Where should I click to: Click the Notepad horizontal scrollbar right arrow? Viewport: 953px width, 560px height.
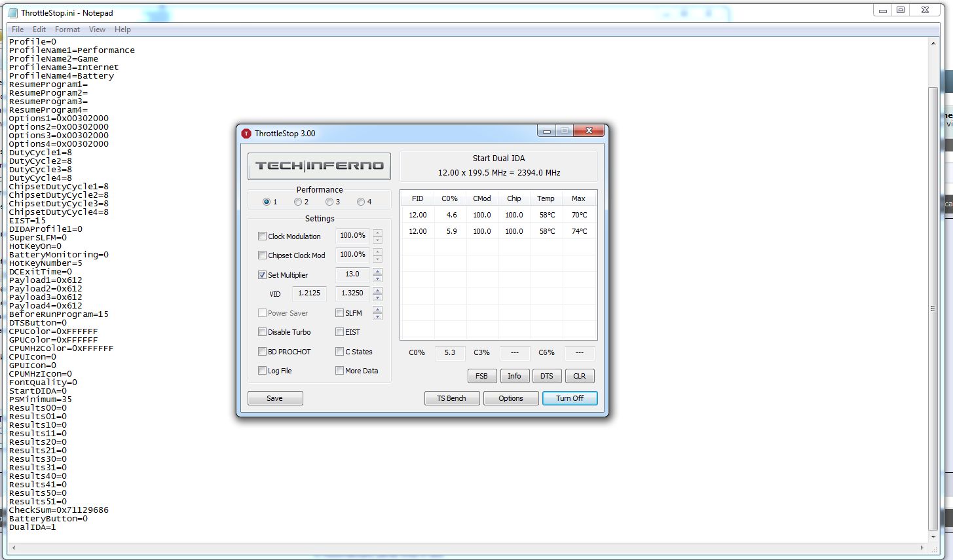tap(922, 548)
